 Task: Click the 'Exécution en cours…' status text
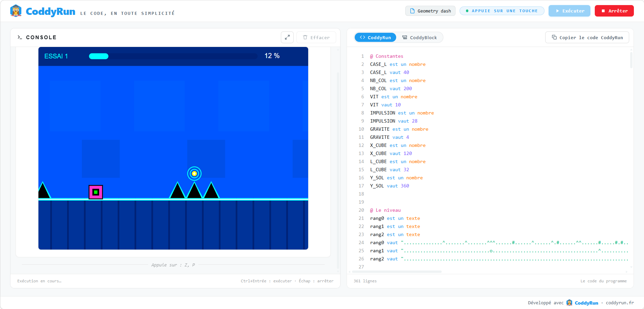coord(39,281)
